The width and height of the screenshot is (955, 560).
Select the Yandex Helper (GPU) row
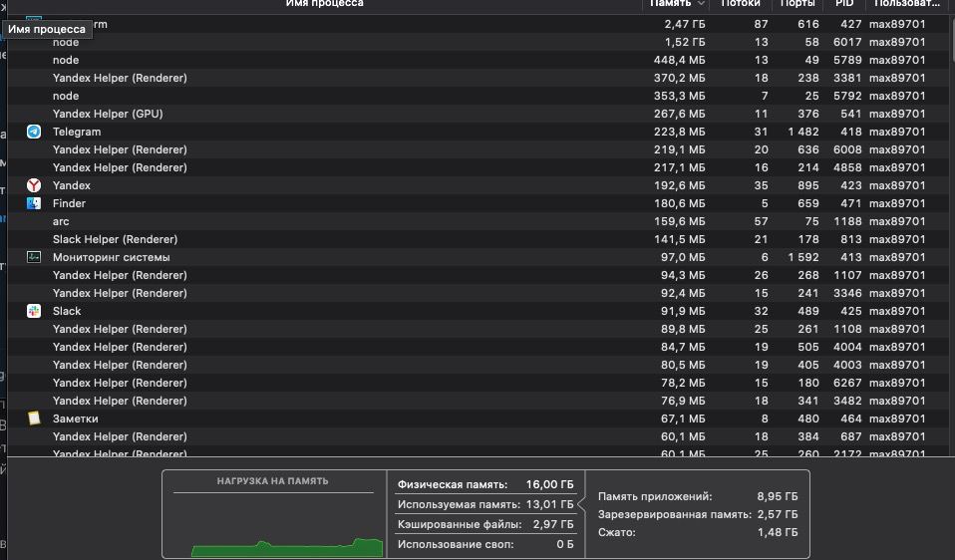tap(477, 114)
